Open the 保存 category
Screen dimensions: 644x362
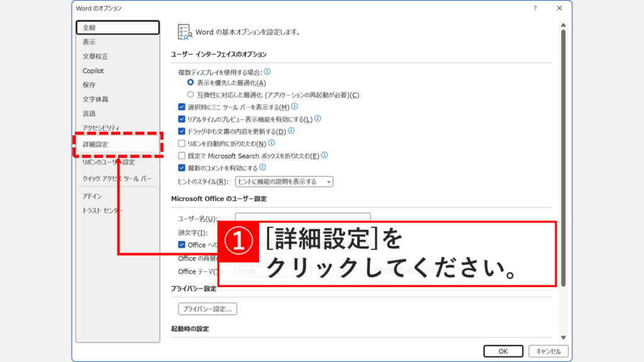click(x=118, y=85)
